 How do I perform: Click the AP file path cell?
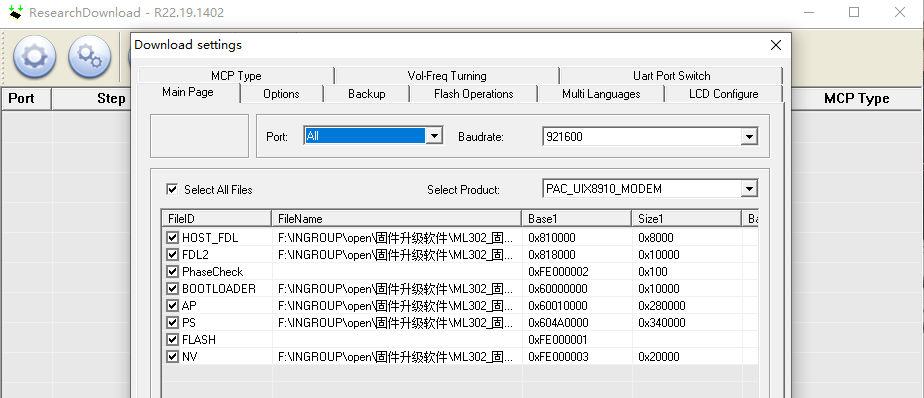[x=397, y=306]
